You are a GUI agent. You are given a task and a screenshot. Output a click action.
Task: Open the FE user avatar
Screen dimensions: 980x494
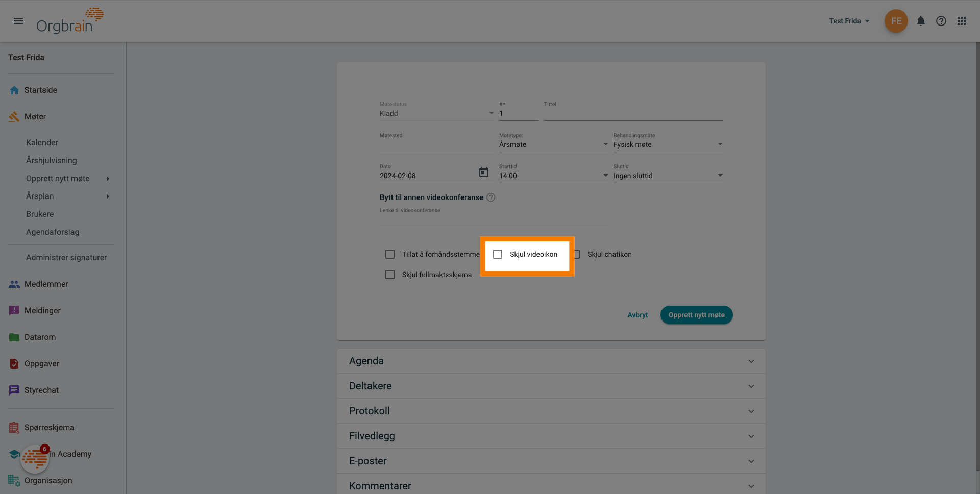(896, 21)
